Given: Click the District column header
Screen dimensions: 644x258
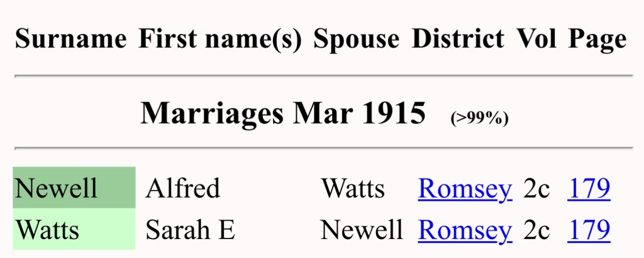Looking at the screenshot, I should pyautogui.click(x=458, y=39).
